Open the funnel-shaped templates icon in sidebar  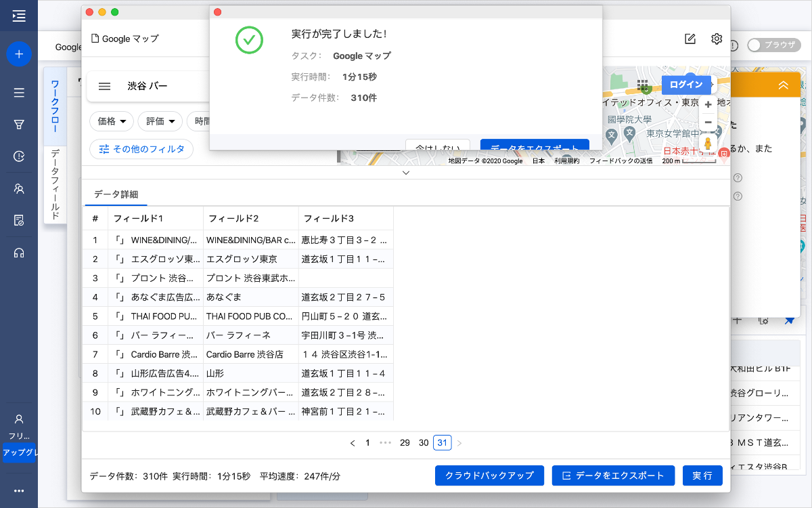pyautogui.click(x=19, y=125)
